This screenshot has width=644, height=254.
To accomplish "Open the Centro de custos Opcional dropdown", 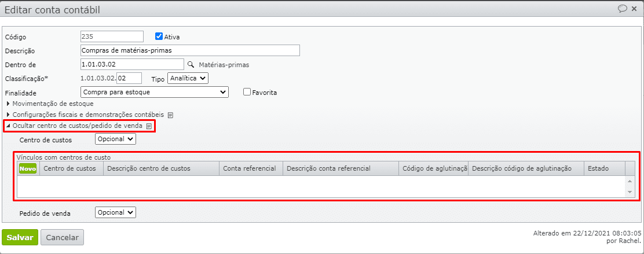I will pos(115,139).
